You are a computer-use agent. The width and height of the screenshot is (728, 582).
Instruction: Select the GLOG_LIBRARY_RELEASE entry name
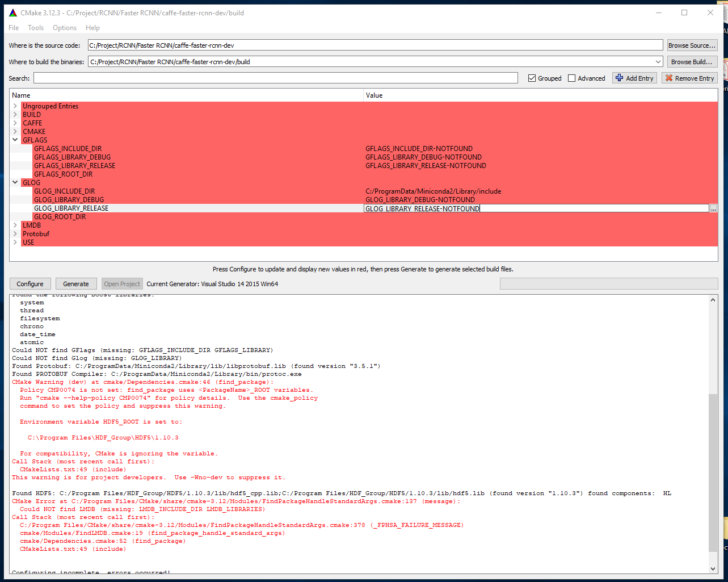pos(71,208)
